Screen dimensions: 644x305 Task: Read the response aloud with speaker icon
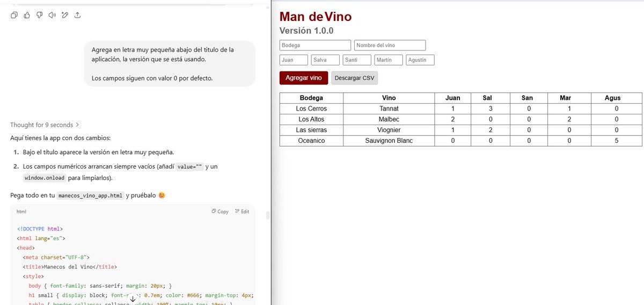(52, 15)
